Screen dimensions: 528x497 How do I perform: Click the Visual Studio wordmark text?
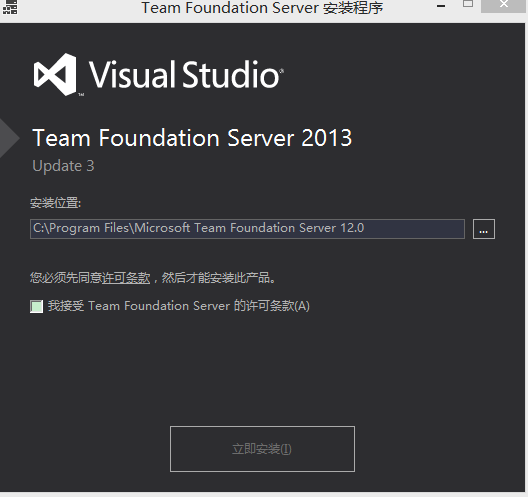(x=184, y=74)
